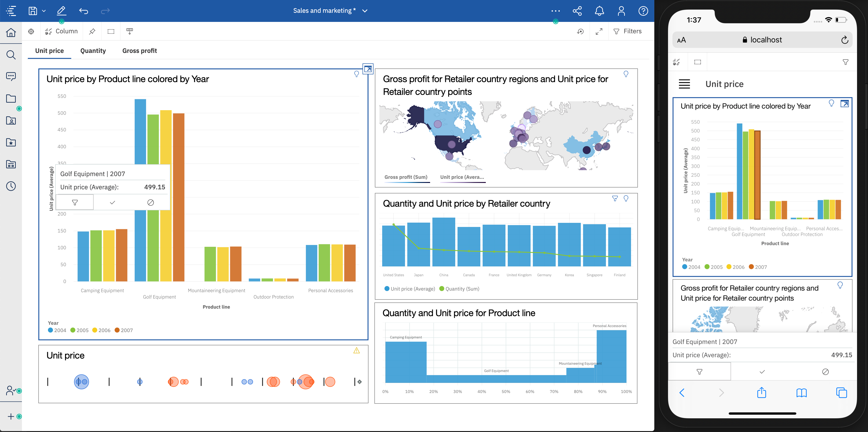868x432 pixels.
Task: Click the checkmark keep icon in tooltip
Action: coord(113,202)
